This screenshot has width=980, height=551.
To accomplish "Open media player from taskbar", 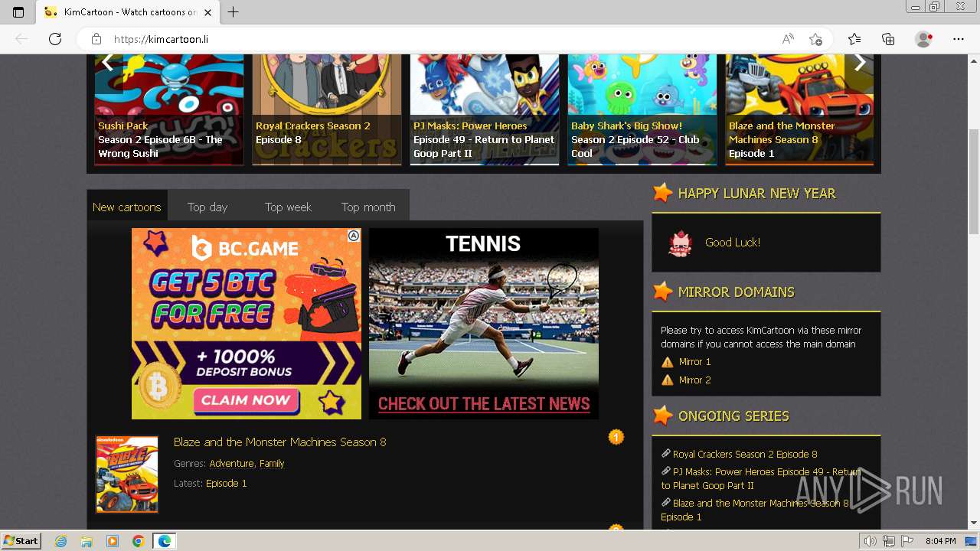I will pyautogui.click(x=113, y=541).
